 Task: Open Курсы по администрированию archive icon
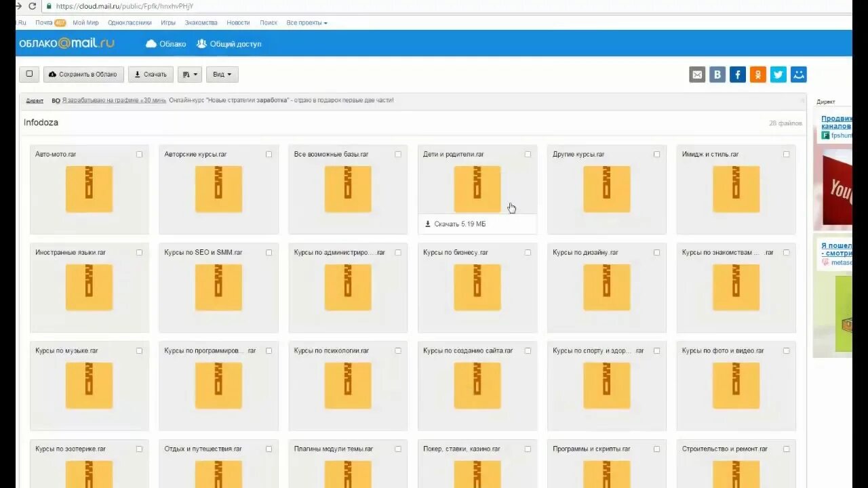click(348, 287)
